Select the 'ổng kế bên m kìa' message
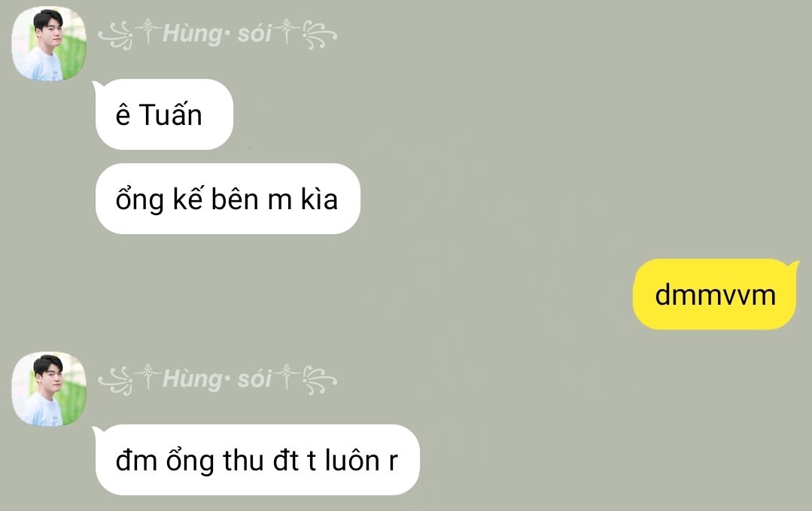The width and height of the screenshot is (812, 511). [228, 199]
